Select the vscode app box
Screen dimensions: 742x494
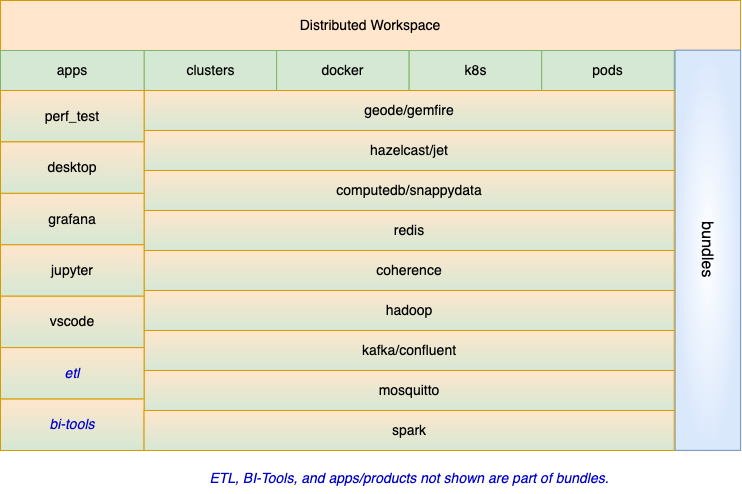coord(72,322)
